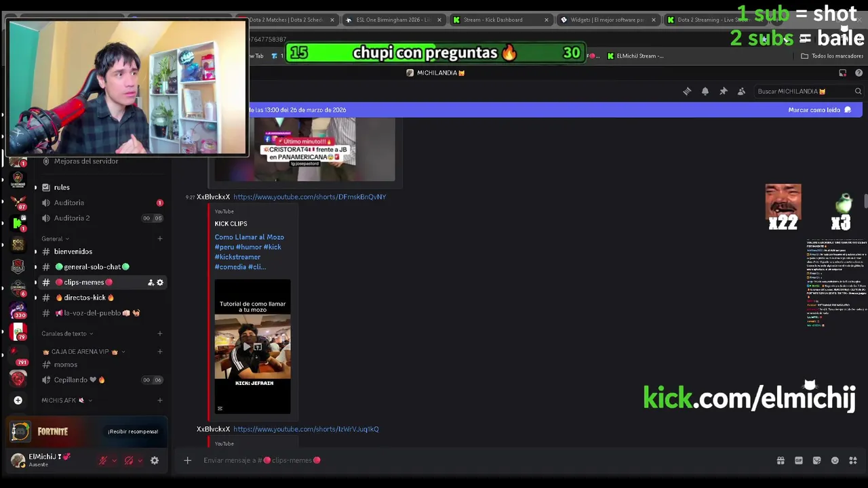This screenshot has height=488, width=868.
Task: Open the apps launcher icon in the message bar
Action: [853, 460]
